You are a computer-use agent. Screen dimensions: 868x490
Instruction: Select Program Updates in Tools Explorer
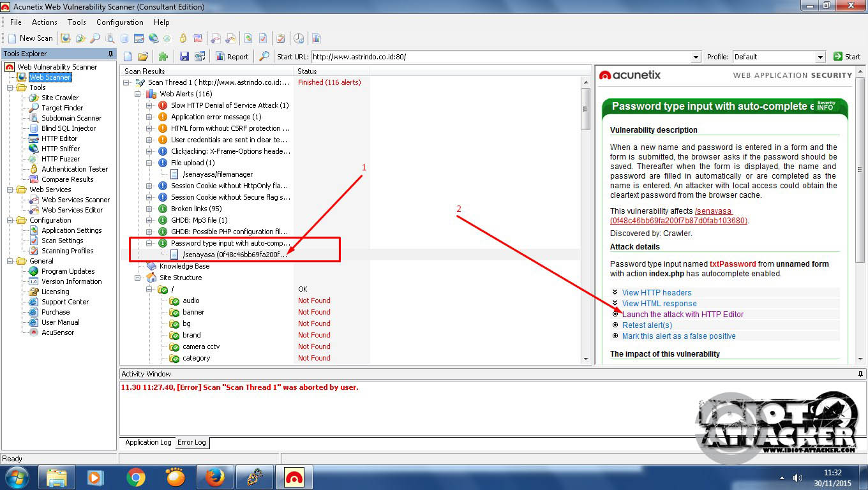pos(68,271)
